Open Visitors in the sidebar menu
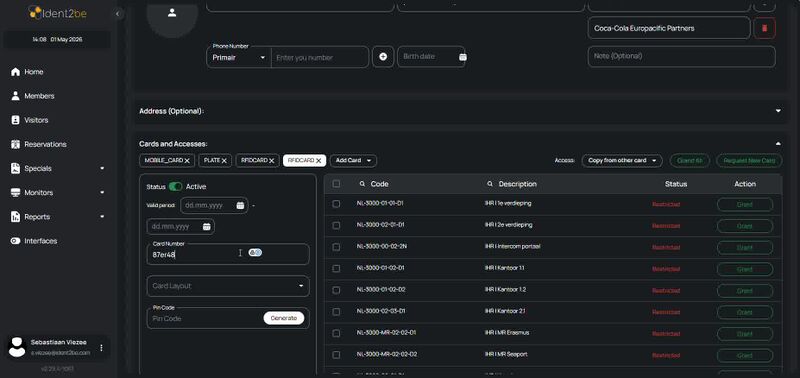Image resolution: width=800 pixels, height=378 pixels. (36, 120)
